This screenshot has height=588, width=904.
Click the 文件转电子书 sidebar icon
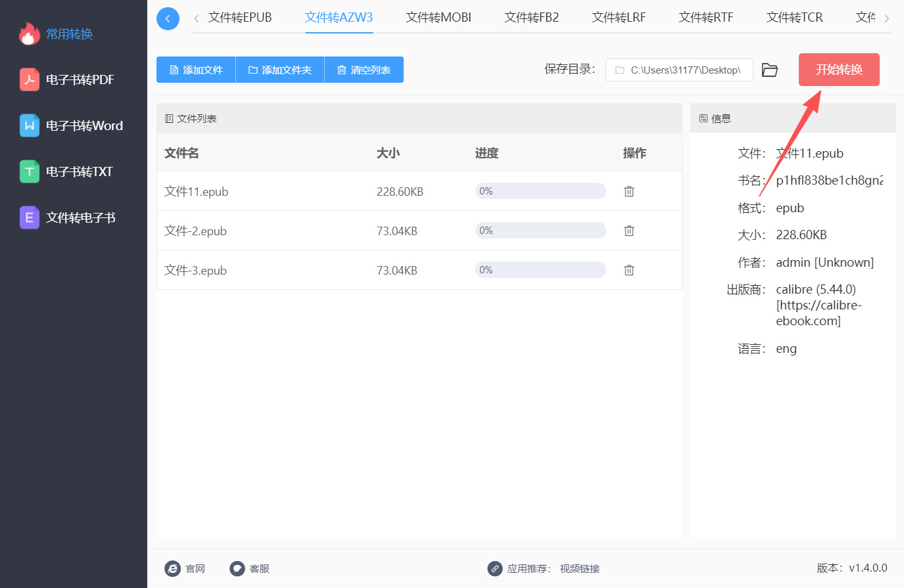tap(29, 217)
